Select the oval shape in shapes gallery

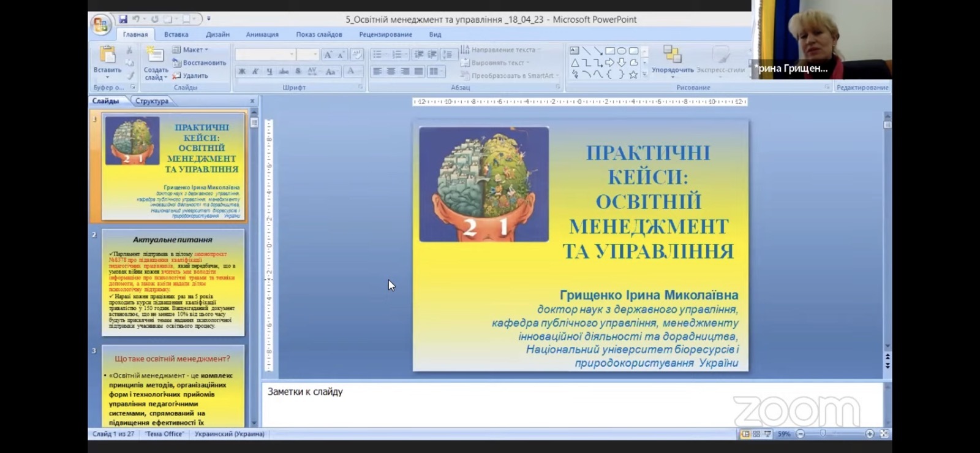622,51
